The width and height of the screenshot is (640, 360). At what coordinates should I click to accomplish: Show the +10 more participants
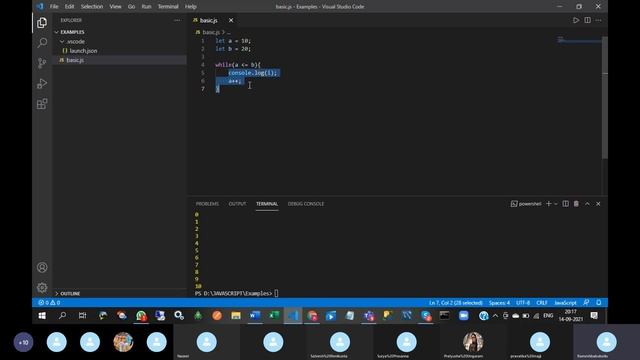23,342
